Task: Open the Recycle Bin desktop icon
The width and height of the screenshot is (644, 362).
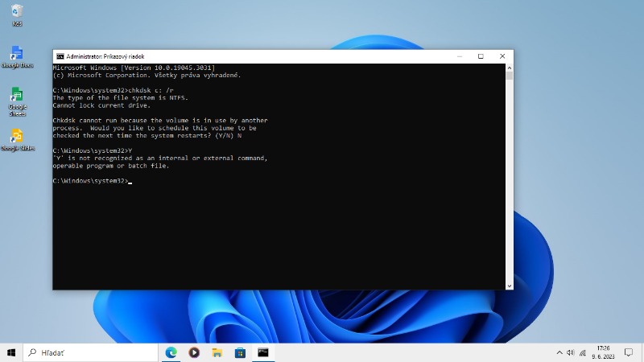Action: (x=17, y=14)
